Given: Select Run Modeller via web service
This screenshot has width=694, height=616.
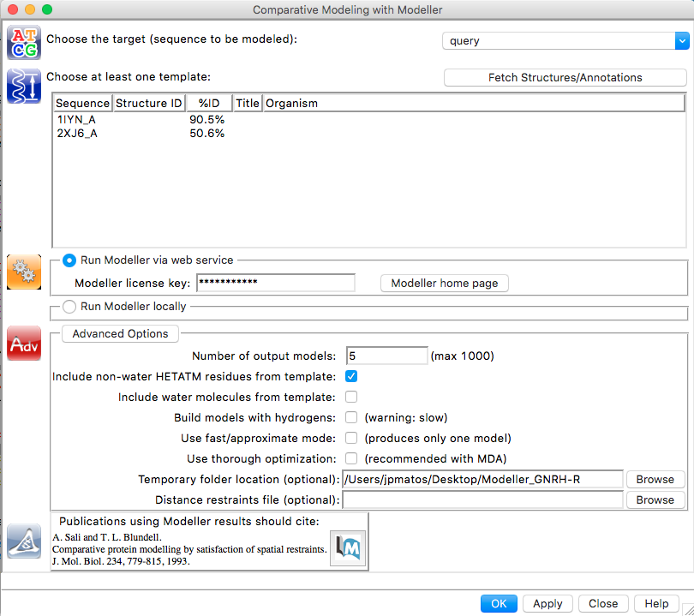Looking at the screenshot, I should click(x=69, y=260).
